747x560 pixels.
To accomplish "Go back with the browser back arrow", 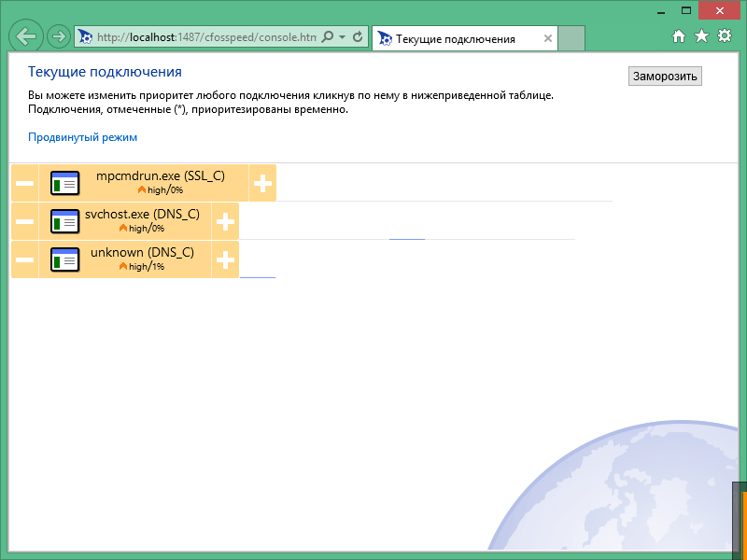I will [x=26, y=37].
